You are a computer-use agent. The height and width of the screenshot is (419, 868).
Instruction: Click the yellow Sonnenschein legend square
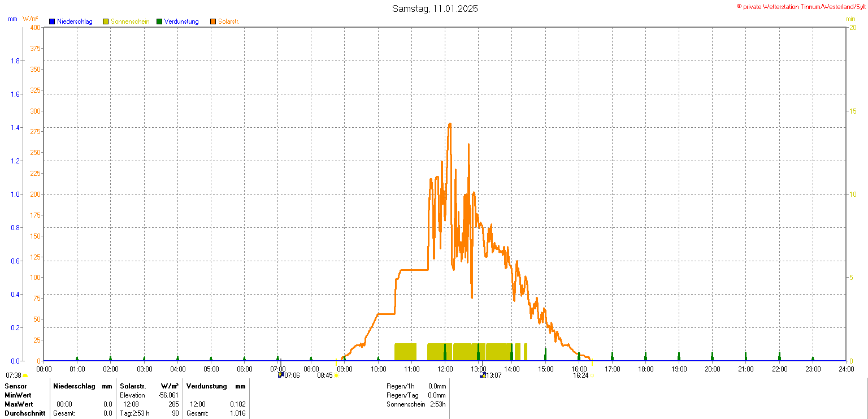[x=106, y=21]
